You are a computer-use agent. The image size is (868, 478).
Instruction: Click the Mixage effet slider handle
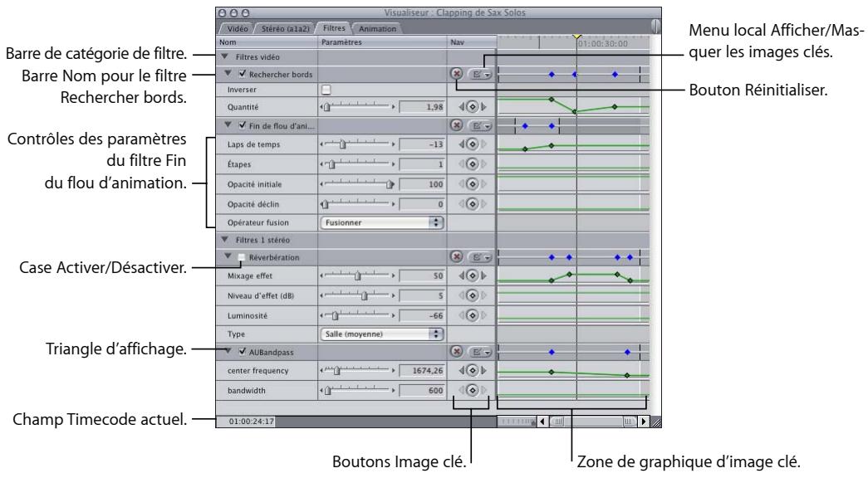[x=358, y=276]
